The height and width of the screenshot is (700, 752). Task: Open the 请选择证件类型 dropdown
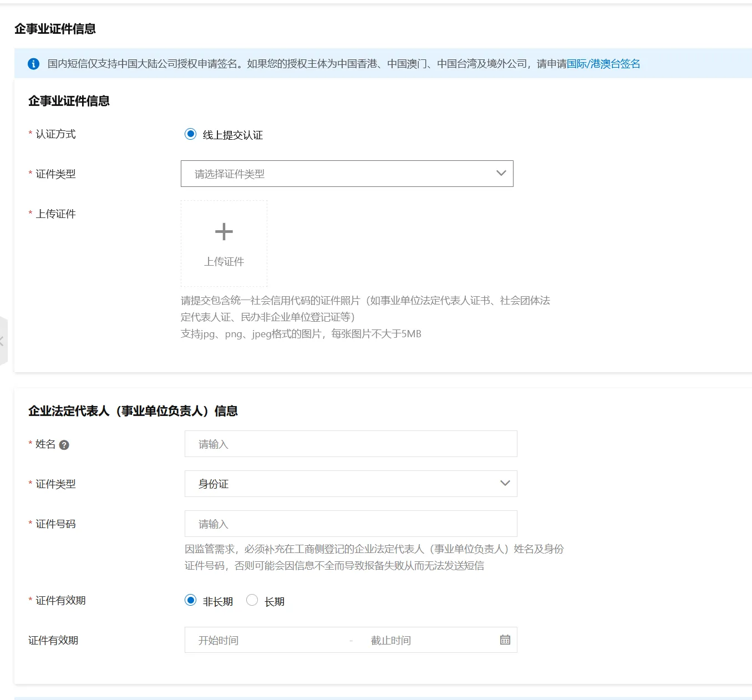(347, 174)
